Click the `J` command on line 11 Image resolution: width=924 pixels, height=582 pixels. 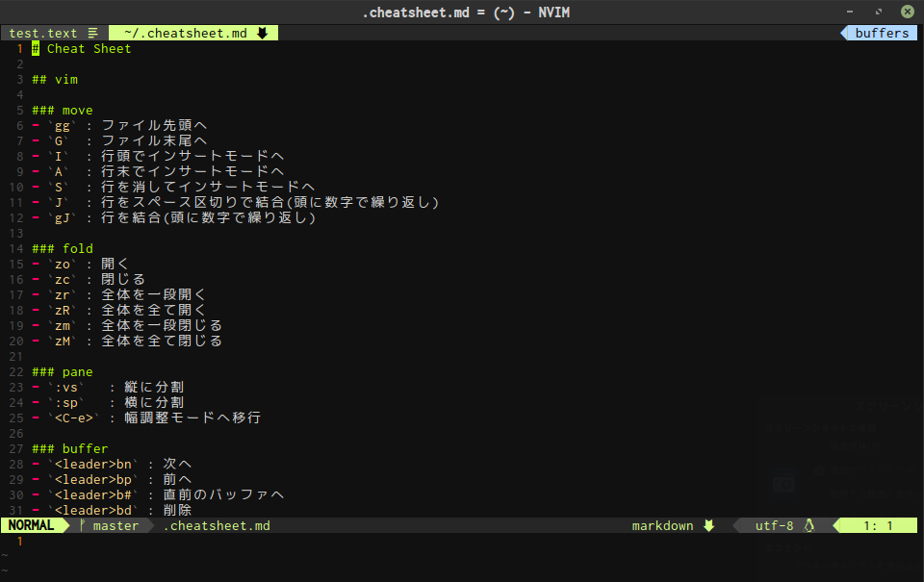pos(59,203)
